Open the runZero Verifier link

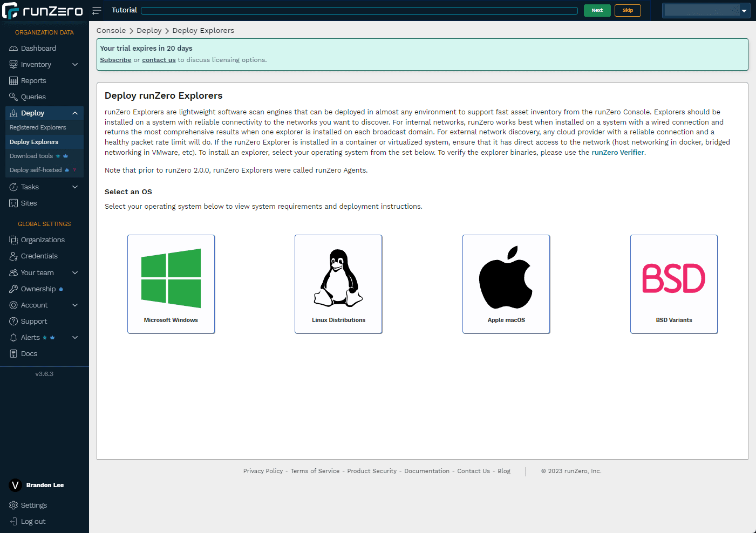pyautogui.click(x=618, y=153)
